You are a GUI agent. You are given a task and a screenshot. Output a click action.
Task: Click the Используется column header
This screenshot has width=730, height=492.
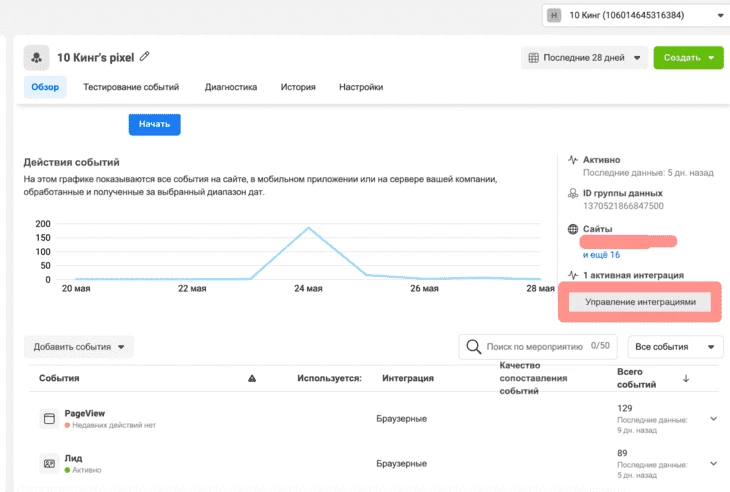(329, 378)
